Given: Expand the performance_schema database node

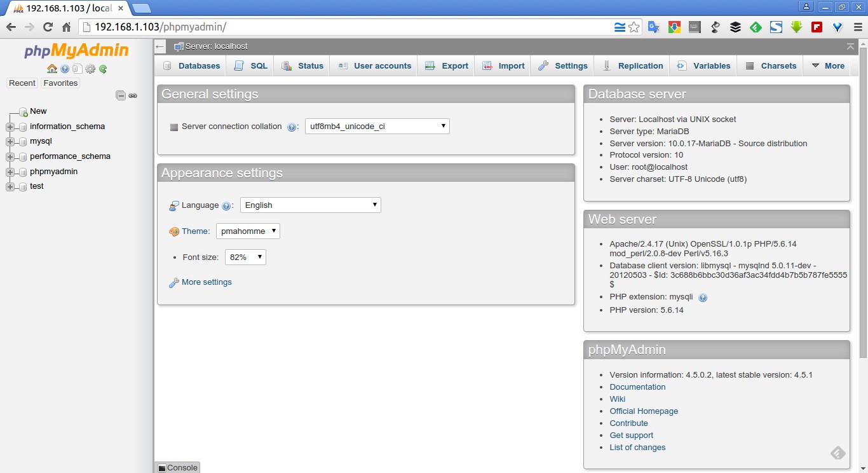Looking at the screenshot, I should click(x=10, y=156).
